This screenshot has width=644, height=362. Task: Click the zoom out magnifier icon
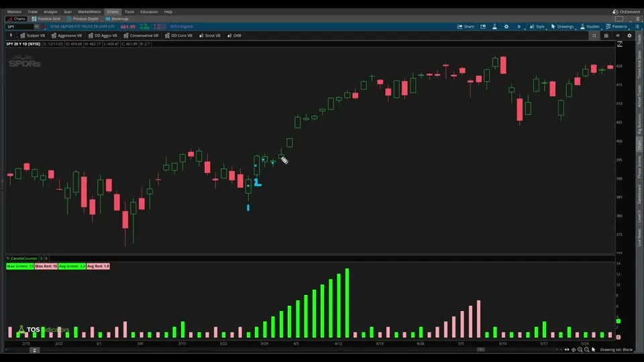[586, 350]
